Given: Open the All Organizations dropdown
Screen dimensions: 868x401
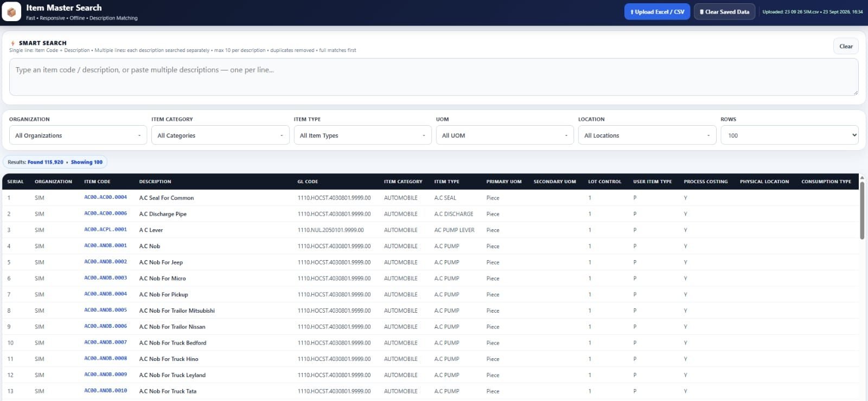Looking at the screenshot, I should point(78,135).
